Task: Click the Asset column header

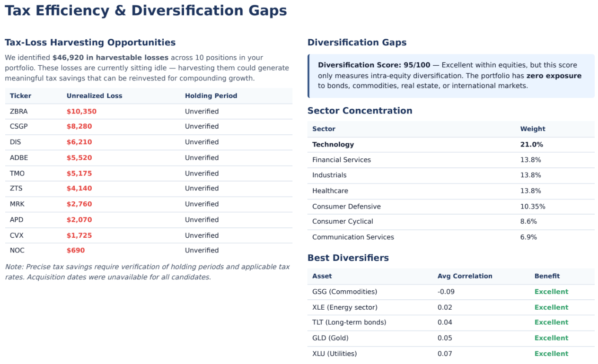Action: [322, 276]
